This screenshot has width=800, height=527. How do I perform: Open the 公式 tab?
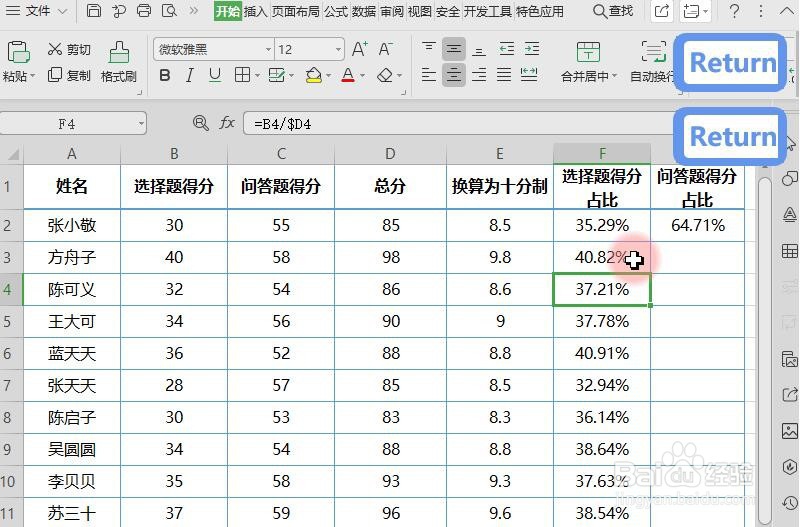[336, 11]
